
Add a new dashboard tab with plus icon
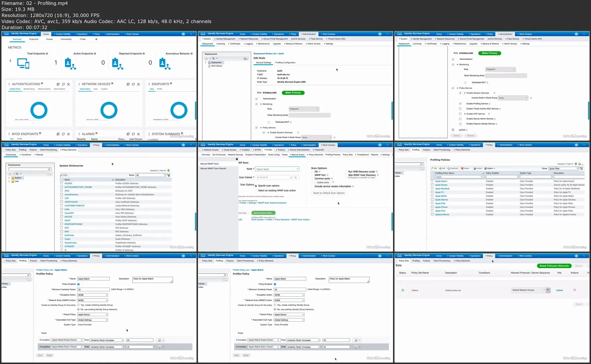(x=96, y=39)
